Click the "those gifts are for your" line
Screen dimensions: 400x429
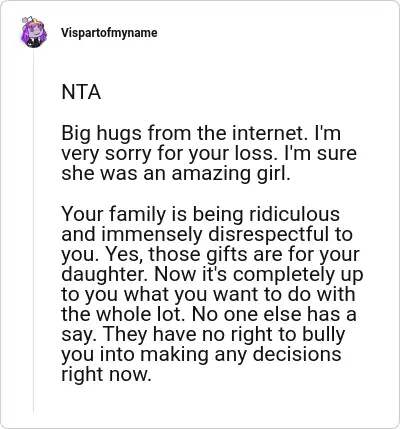click(254, 254)
